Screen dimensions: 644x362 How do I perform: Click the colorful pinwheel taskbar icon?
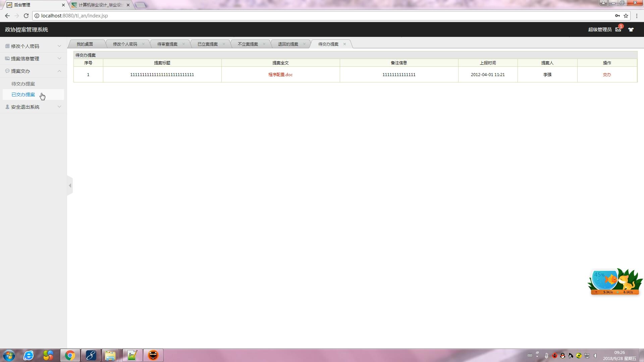(48, 355)
